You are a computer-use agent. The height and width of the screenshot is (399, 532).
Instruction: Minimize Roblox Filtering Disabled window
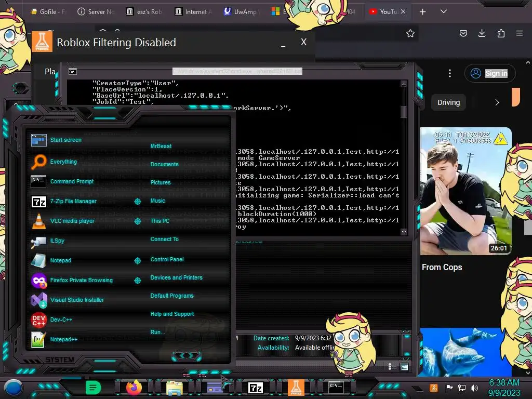pyautogui.click(x=283, y=45)
